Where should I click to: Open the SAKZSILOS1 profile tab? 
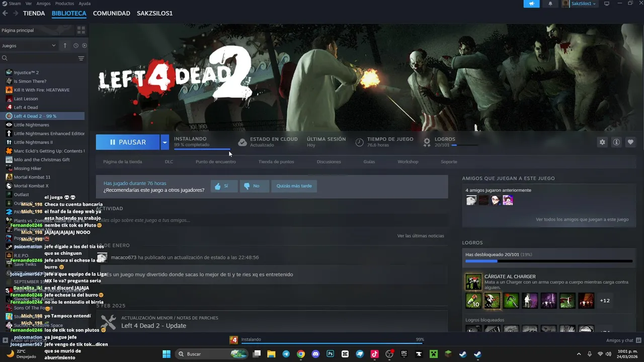pos(154,13)
